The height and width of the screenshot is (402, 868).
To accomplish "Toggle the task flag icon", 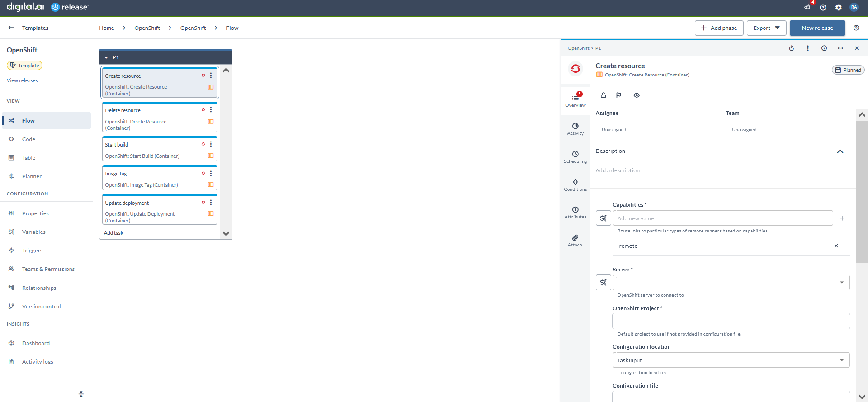I will (x=619, y=95).
